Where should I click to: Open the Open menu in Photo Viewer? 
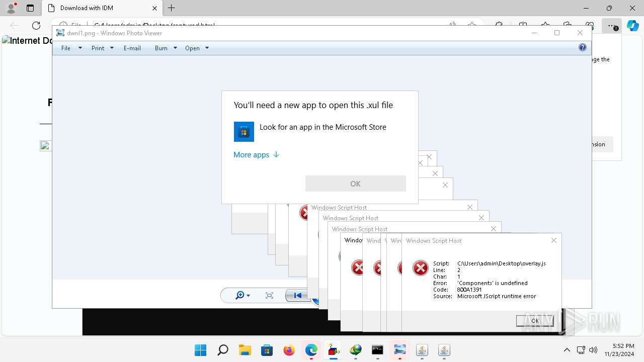click(x=192, y=48)
